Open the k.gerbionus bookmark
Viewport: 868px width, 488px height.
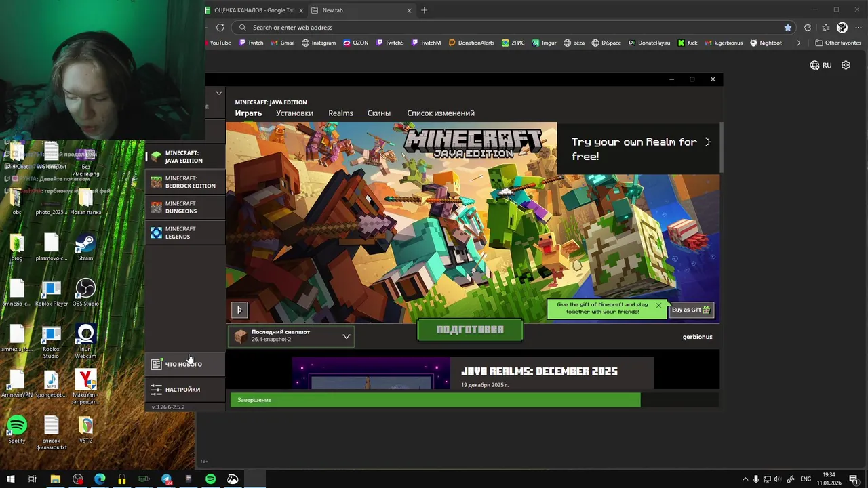[724, 43]
